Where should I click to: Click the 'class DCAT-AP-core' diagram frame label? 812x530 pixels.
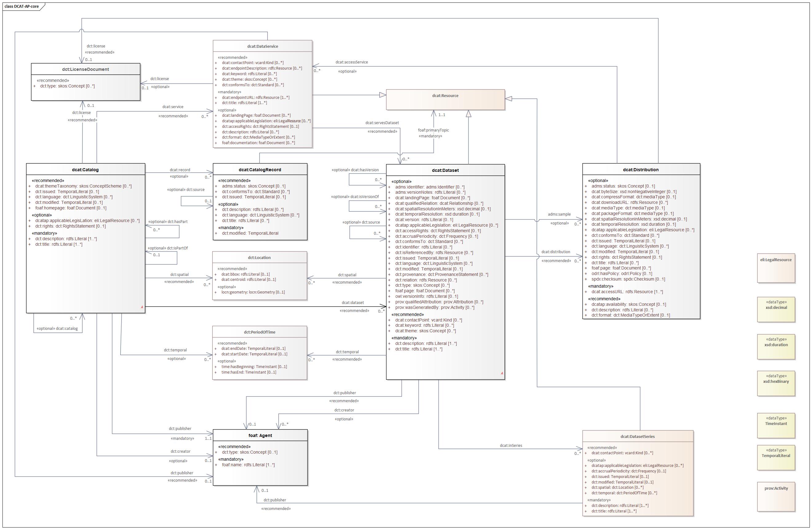[x=22, y=6]
